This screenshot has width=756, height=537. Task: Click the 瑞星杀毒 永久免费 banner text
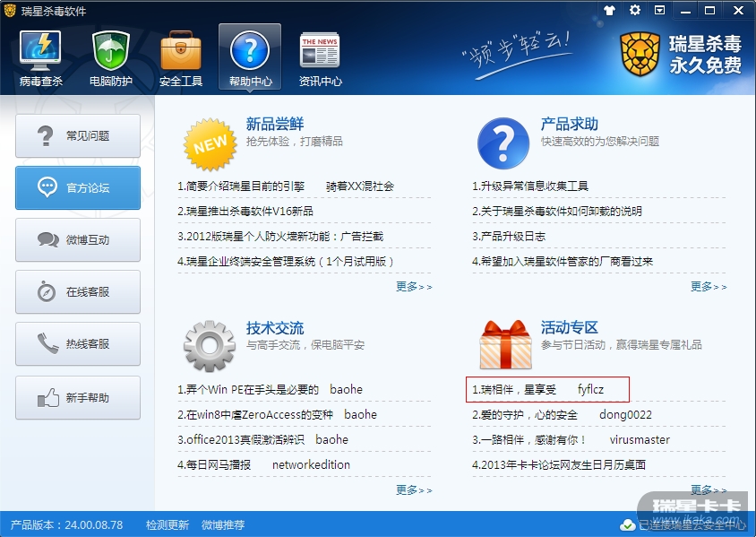coord(705,54)
